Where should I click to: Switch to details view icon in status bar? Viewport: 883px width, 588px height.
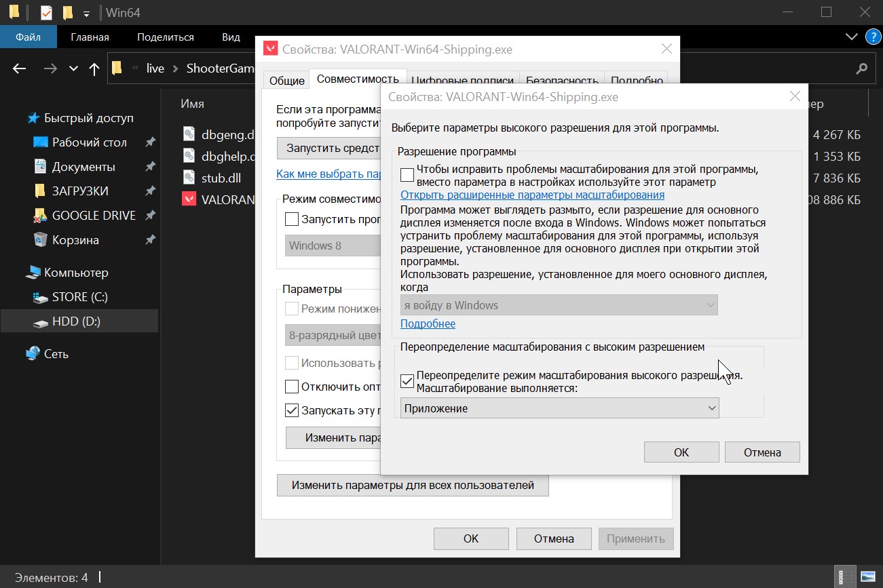pos(845,578)
